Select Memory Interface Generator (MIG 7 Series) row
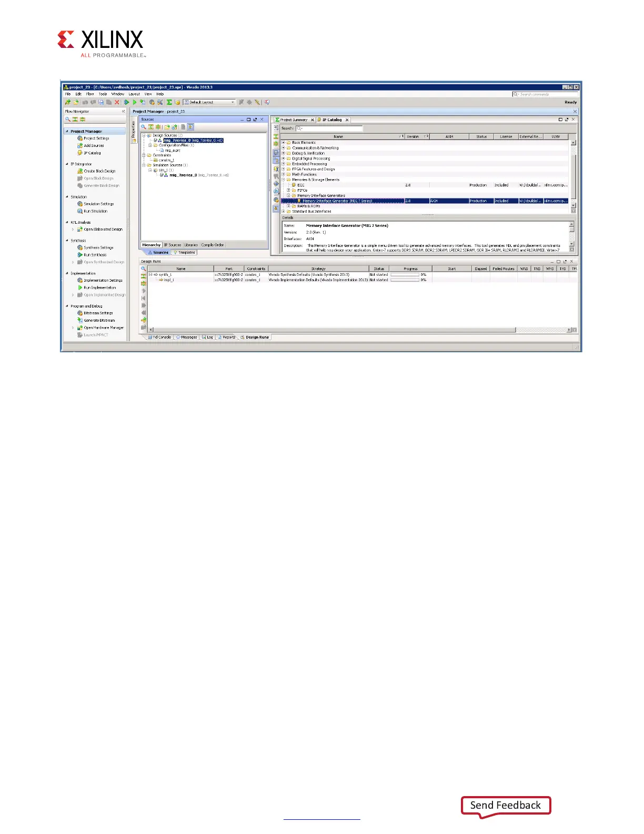This screenshot has height=834, width=644. (x=425, y=201)
